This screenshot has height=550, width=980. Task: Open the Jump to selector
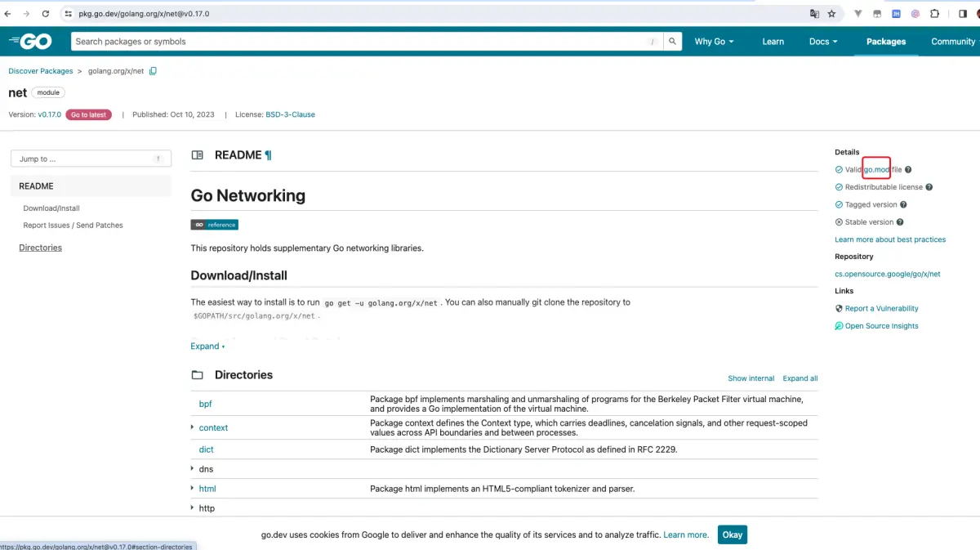click(91, 159)
